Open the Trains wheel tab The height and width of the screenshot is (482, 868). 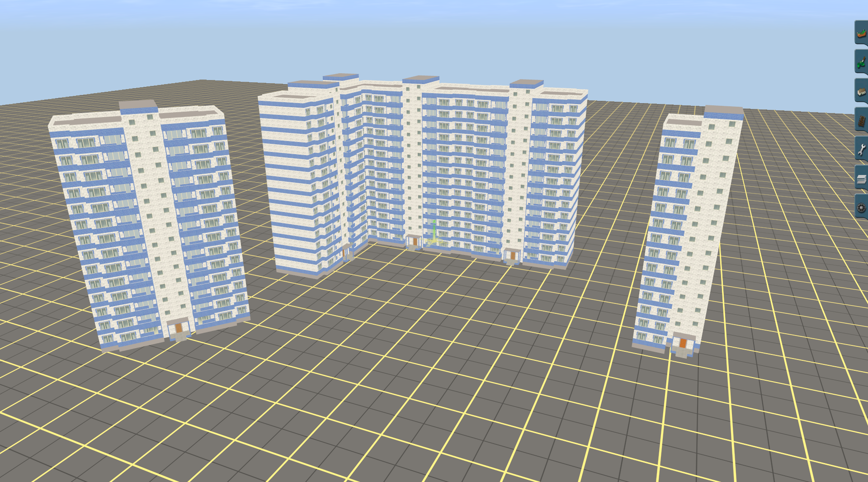(861, 207)
